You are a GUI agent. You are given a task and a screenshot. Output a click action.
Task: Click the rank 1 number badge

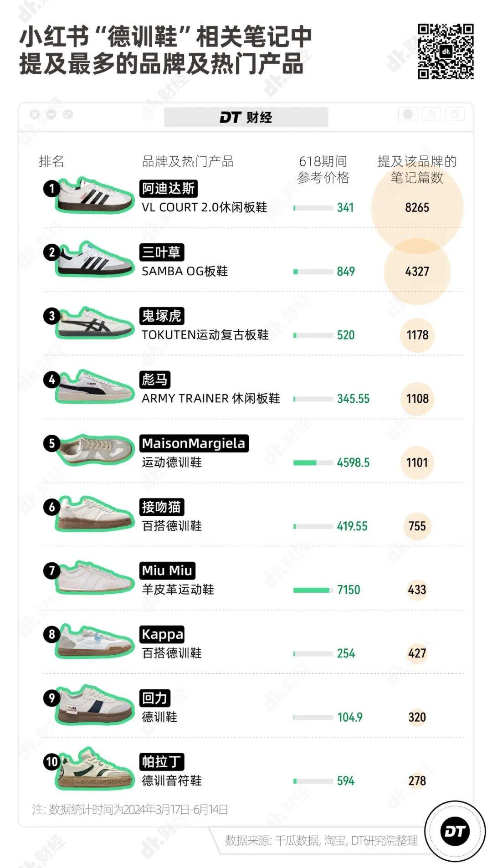[51, 189]
